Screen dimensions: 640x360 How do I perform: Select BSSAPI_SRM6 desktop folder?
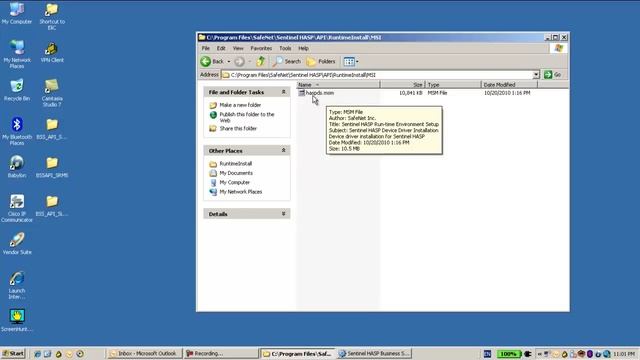tap(52, 167)
